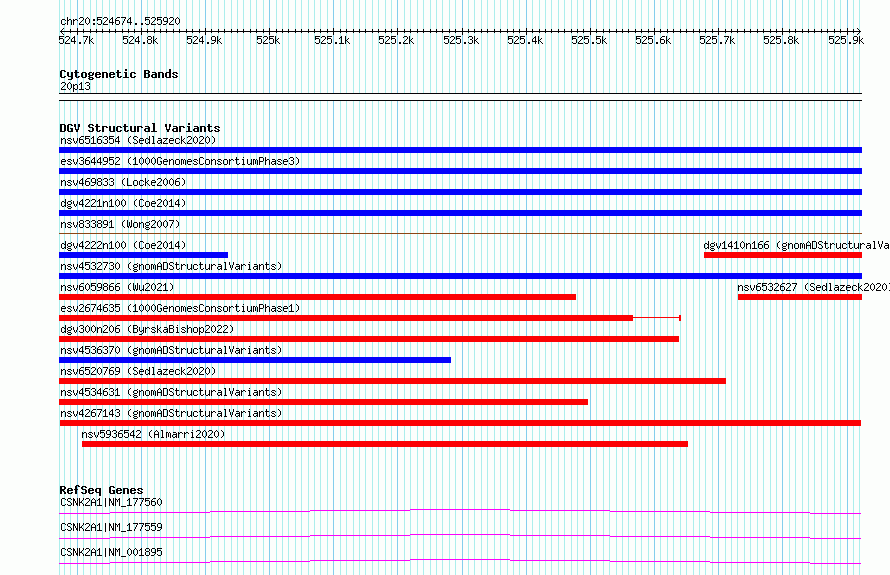
Task: Select the red bar under nsv6532627
Action: pyautogui.click(x=800, y=297)
